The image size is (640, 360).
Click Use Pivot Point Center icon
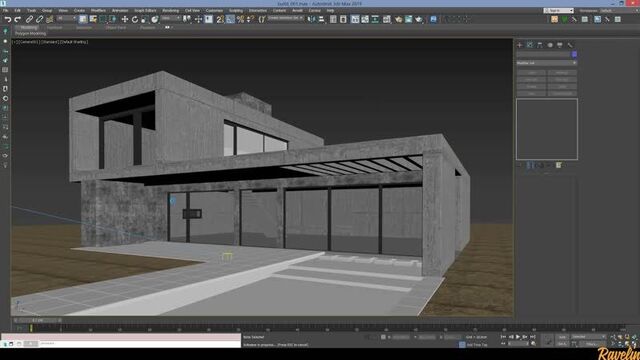point(187,19)
